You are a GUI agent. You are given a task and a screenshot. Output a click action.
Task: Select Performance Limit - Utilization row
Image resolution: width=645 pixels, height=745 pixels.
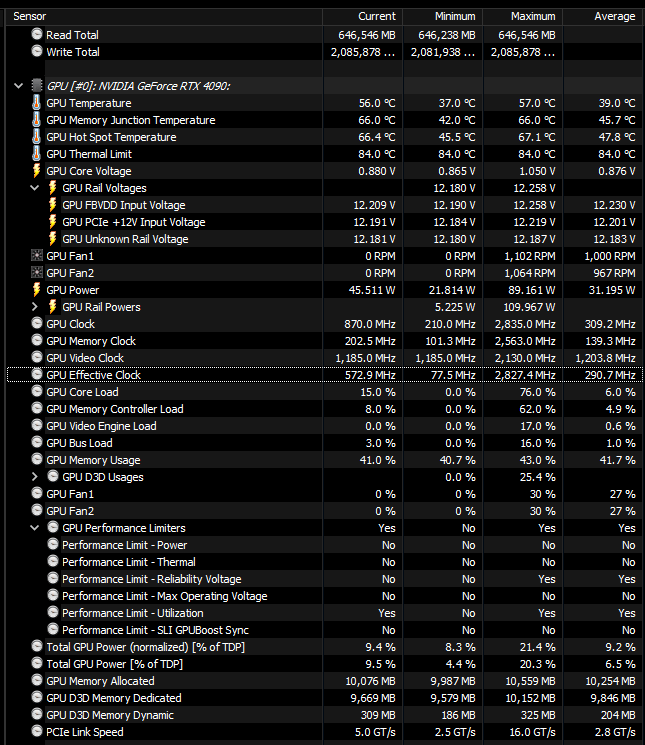[x=325, y=613]
